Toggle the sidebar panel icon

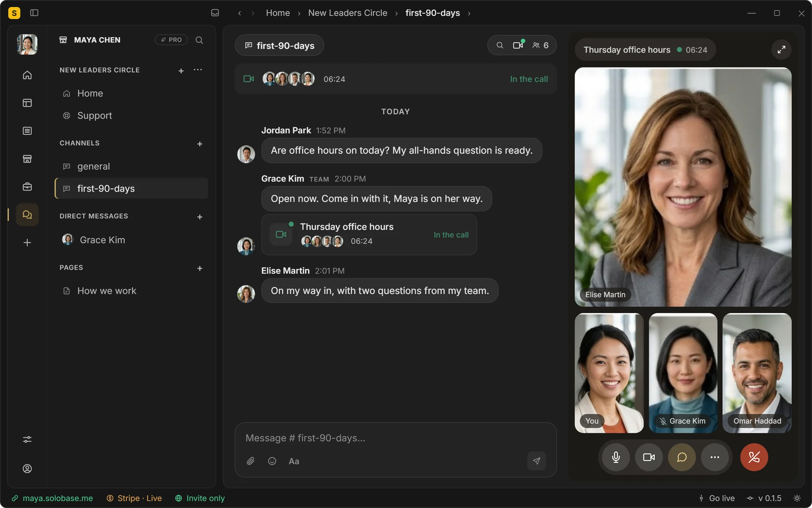pos(34,13)
